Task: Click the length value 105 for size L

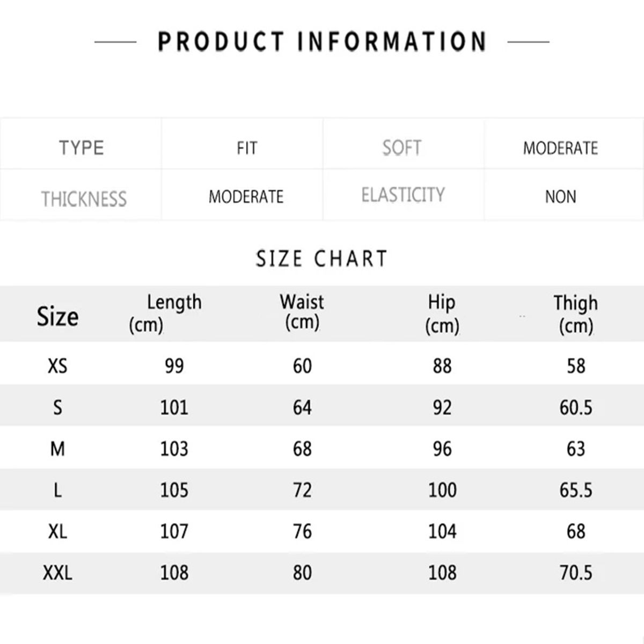Action: click(x=174, y=490)
